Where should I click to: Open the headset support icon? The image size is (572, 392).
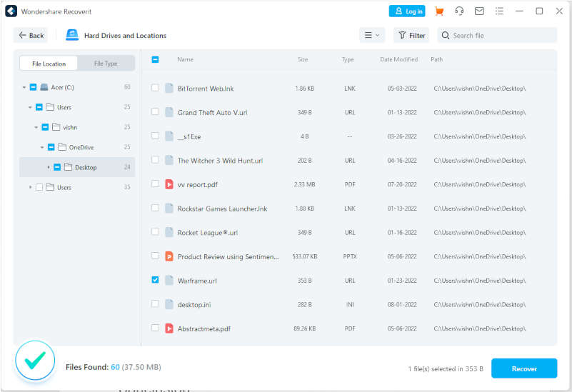click(459, 11)
